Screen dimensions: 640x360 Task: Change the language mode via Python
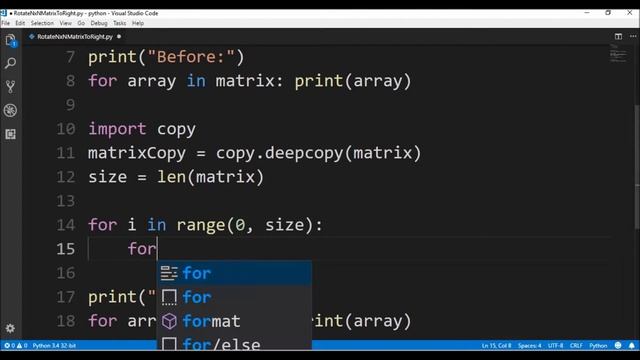click(x=598, y=346)
